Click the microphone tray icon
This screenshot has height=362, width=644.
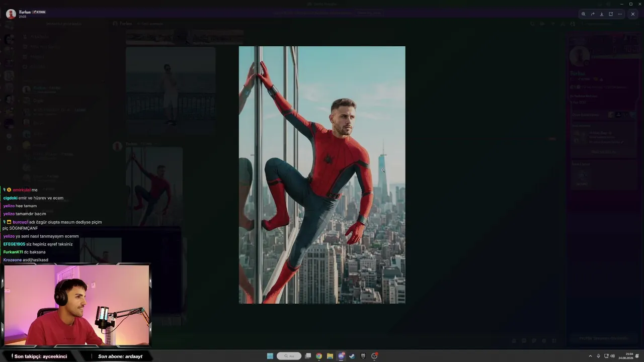coord(598,356)
